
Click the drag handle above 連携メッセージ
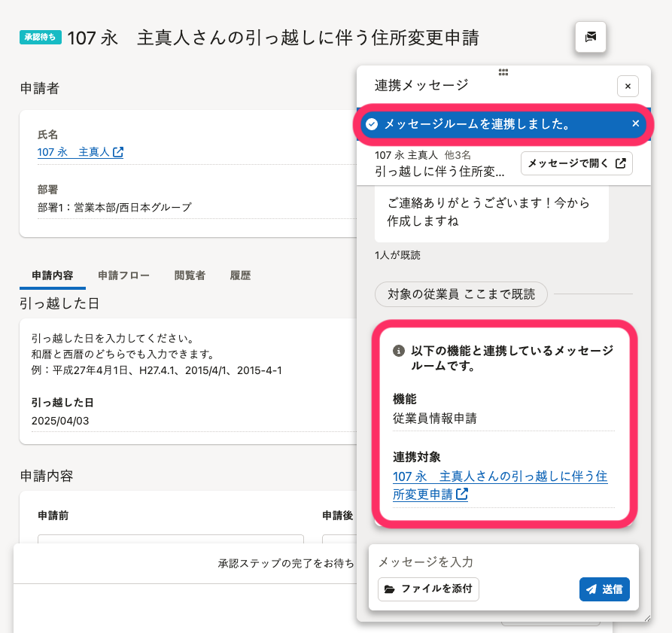(503, 72)
